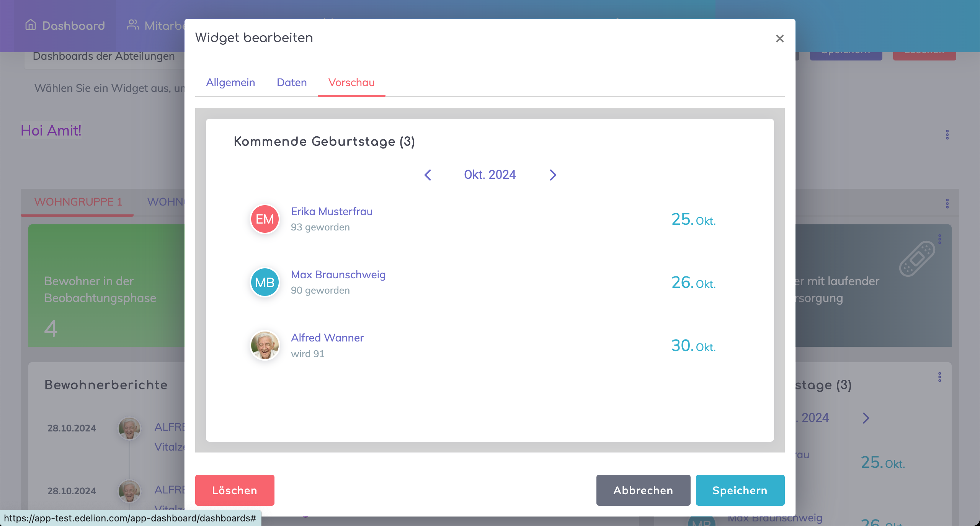Switch to the Allgemein tab
Image resolution: width=980 pixels, height=526 pixels.
[x=230, y=83]
